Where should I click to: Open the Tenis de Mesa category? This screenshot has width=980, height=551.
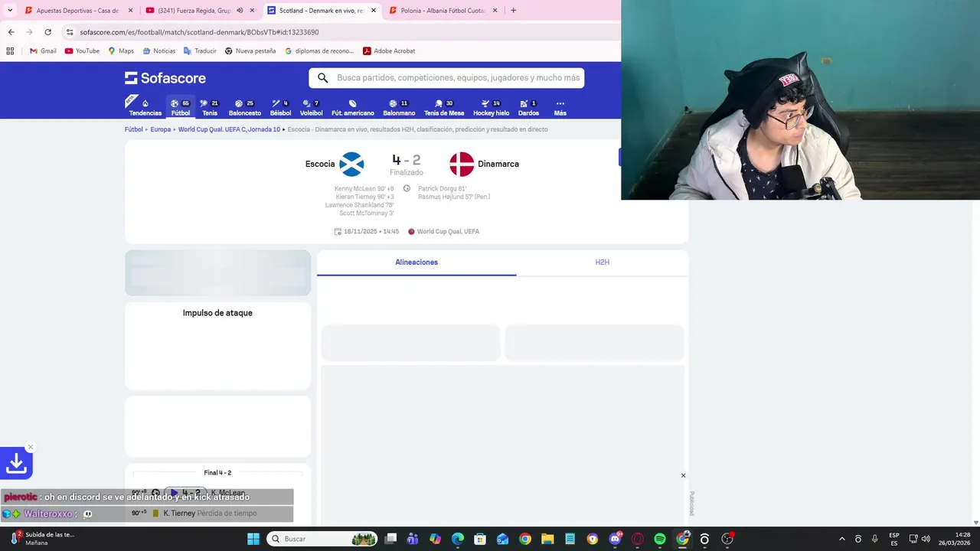pos(444,108)
